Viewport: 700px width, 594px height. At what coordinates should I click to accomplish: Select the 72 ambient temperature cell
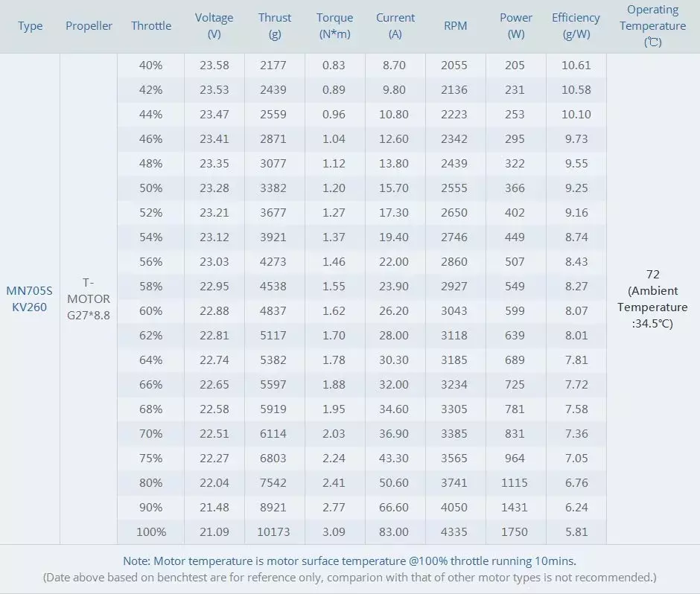coord(652,298)
